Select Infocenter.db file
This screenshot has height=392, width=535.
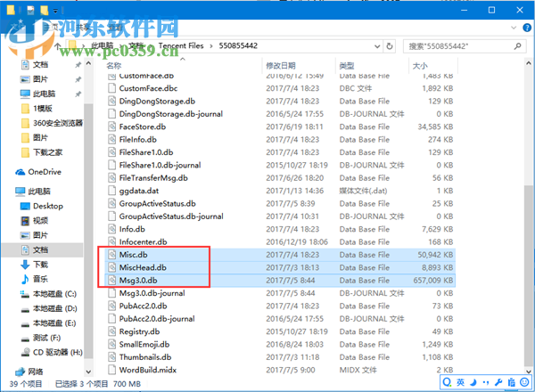[143, 242]
